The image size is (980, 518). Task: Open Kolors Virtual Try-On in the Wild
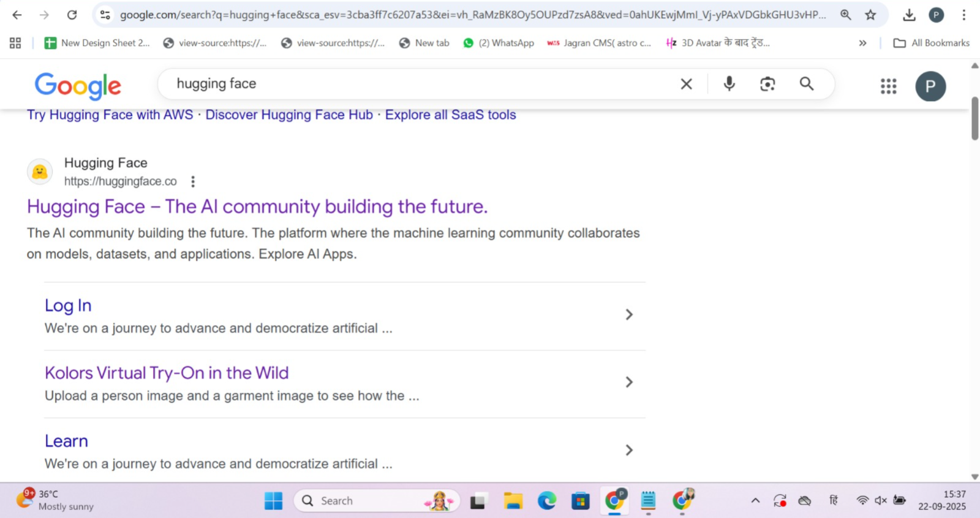point(167,373)
